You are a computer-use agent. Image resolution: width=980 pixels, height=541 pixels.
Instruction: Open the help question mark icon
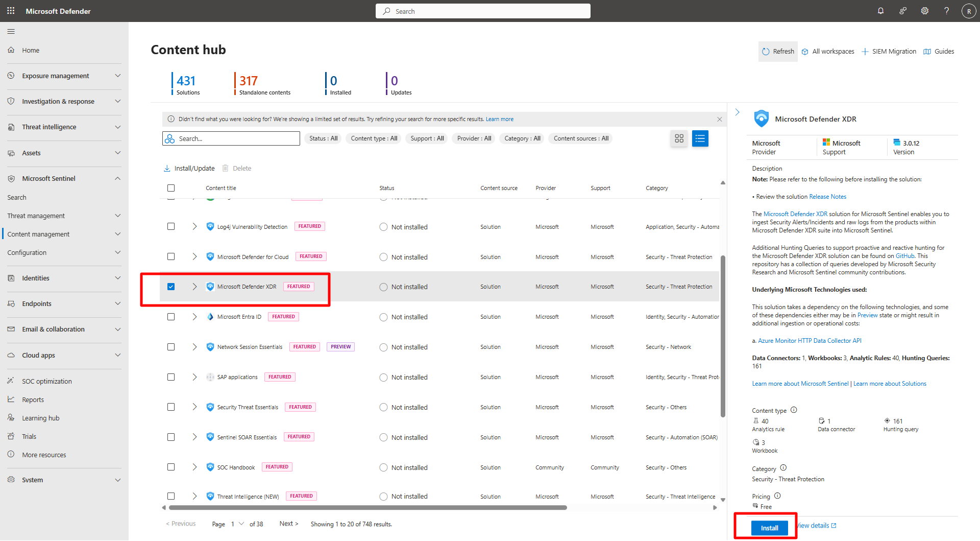click(x=946, y=11)
